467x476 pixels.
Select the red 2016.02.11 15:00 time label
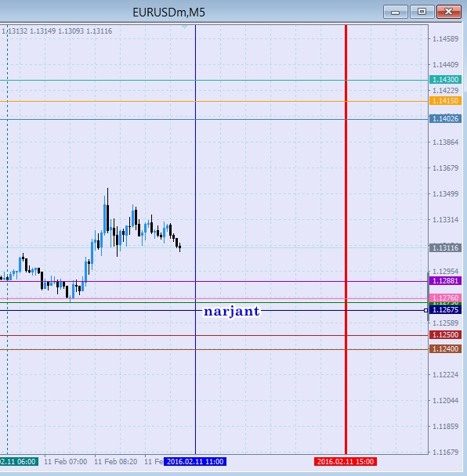pyautogui.click(x=346, y=462)
